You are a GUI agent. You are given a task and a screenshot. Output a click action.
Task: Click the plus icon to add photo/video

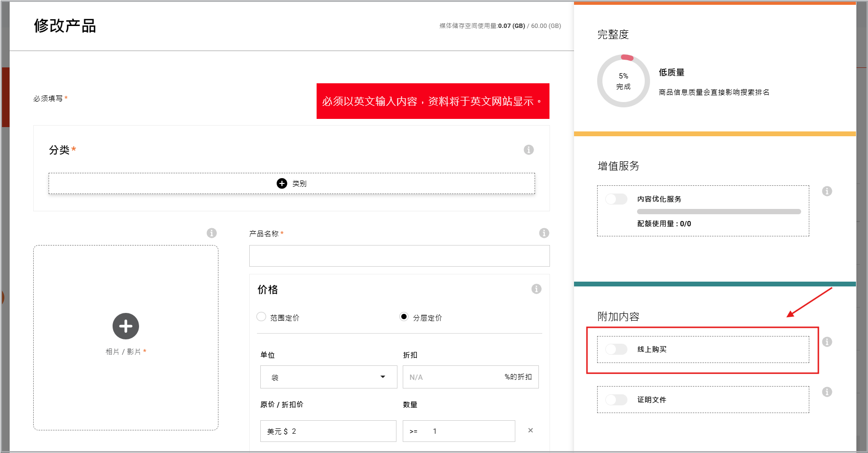[x=126, y=326]
